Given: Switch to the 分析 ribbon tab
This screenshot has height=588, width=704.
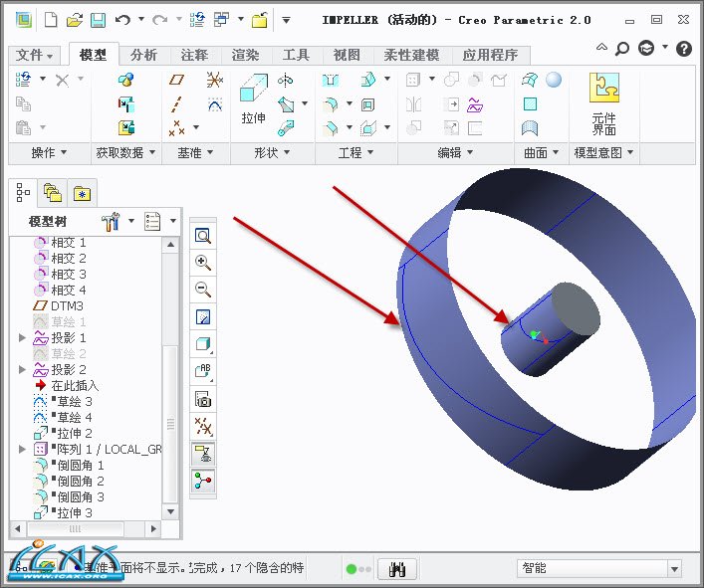Looking at the screenshot, I should (143, 55).
